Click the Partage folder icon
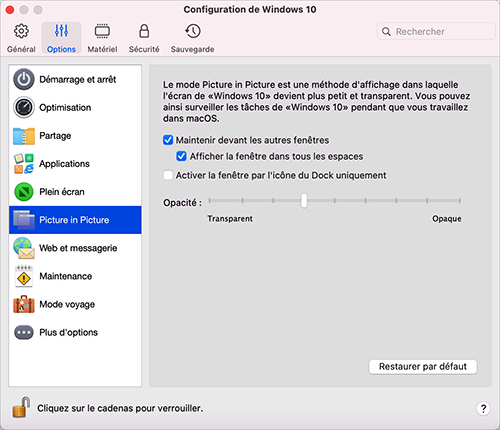 point(24,136)
